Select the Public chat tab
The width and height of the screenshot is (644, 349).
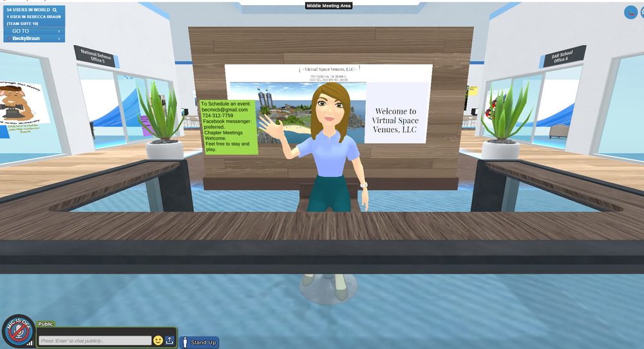[x=46, y=324]
